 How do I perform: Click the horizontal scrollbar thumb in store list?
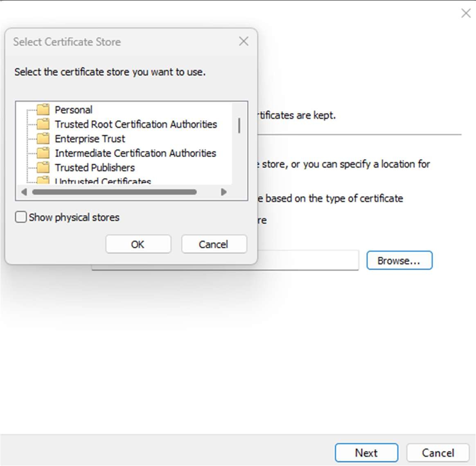pos(114,192)
